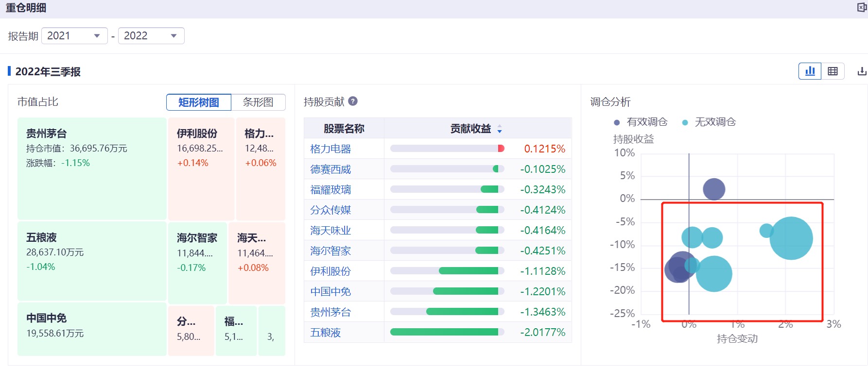Click the 格力 treemap block
Image resolution: width=868 pixels, height=369 pixels.
pyautogui.click(x=260, y=168)
